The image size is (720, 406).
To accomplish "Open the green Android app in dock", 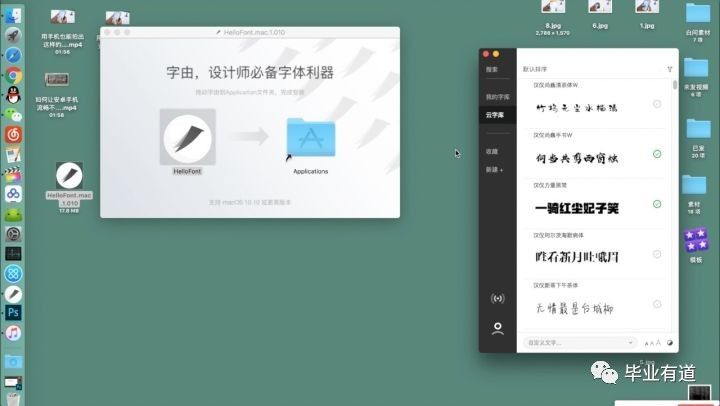I will (13, 214).
